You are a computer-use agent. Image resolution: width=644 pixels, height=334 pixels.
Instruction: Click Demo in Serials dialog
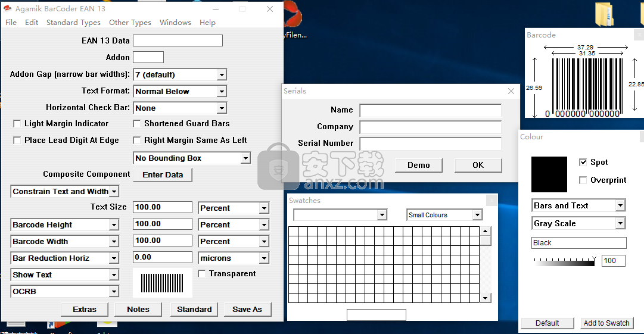(419, 165)
